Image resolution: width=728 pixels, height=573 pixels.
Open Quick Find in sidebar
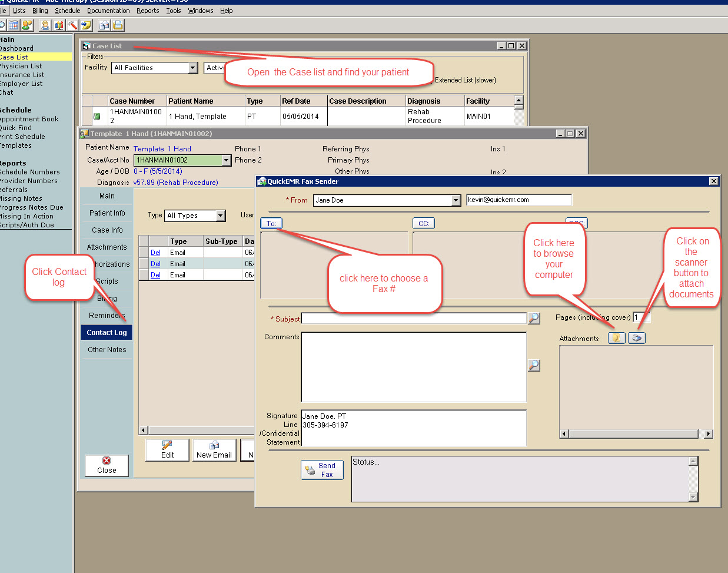[16, 128]
